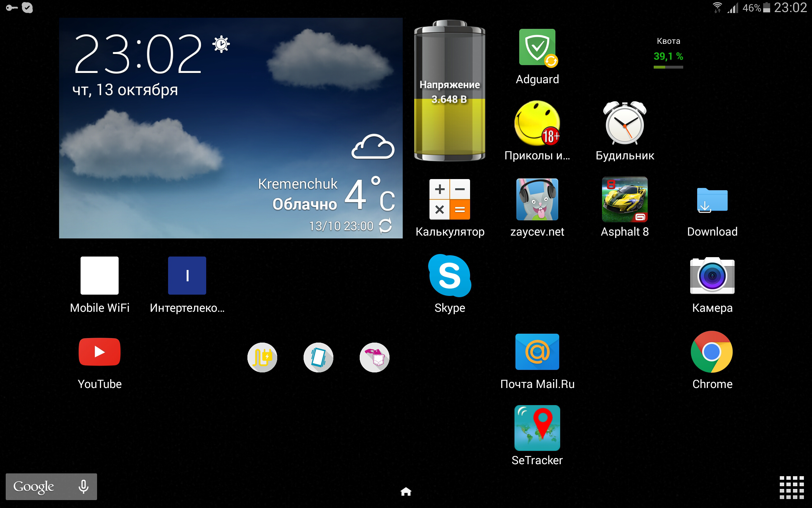Tap the 13/10 23:00 update timestamp

coord(341,226)
